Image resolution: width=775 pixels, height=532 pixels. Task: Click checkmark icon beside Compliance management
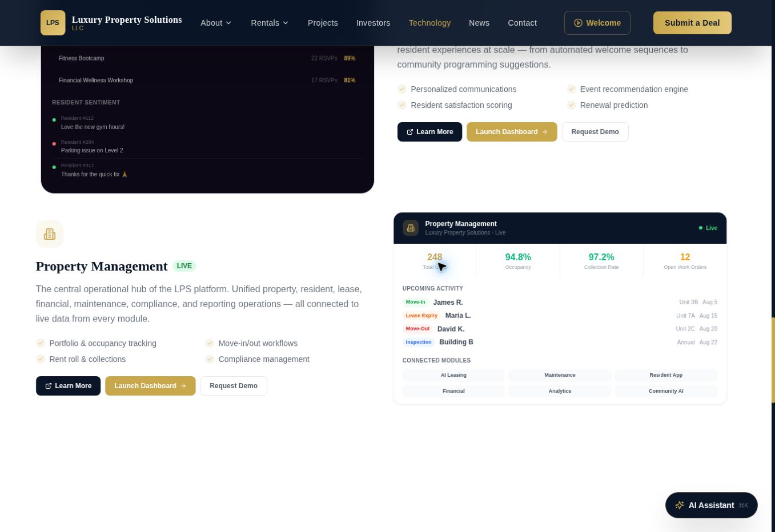(x=210, y=359)
